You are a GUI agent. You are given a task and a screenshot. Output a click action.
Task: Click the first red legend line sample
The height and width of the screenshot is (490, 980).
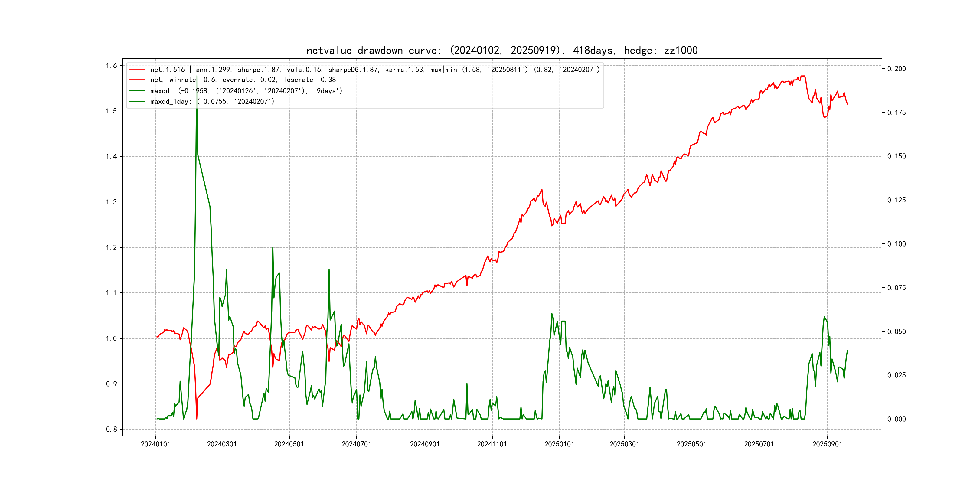[x=137, y=70]
